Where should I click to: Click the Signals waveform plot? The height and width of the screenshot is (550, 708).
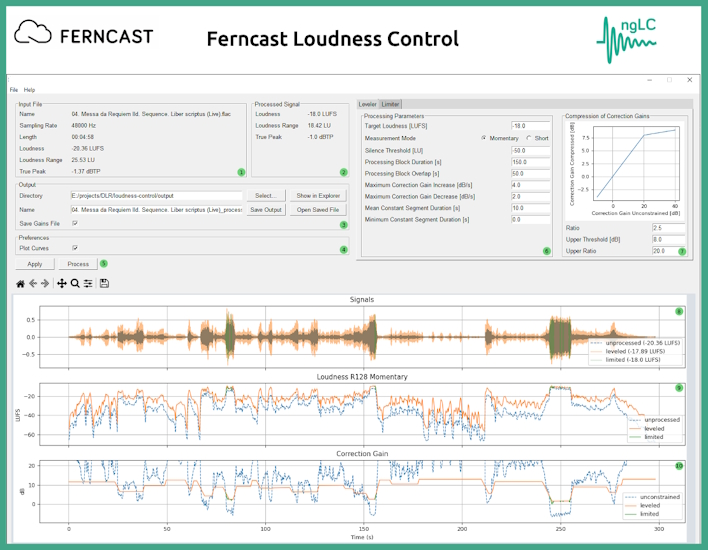[362, 337]
